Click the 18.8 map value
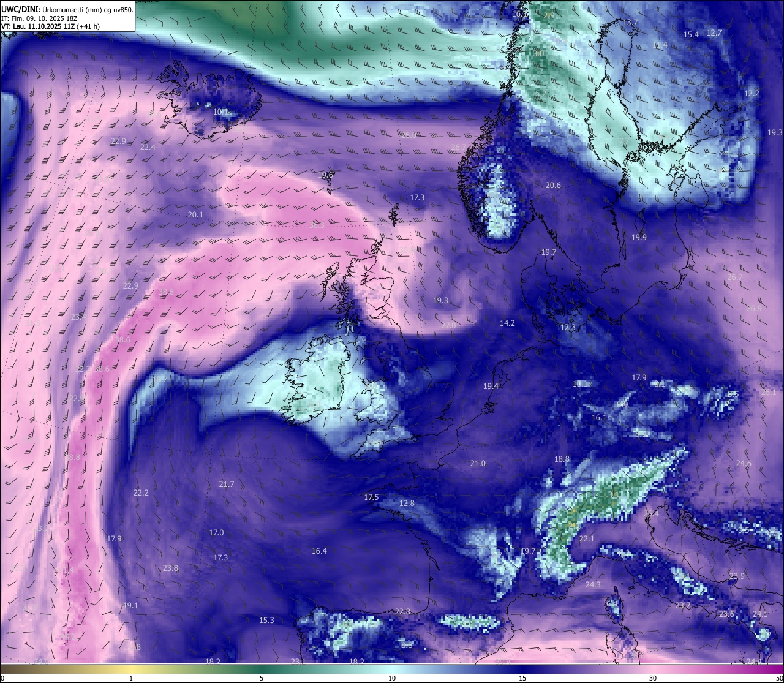The height and width of the screenshot is (683, 784). [562, 459]
